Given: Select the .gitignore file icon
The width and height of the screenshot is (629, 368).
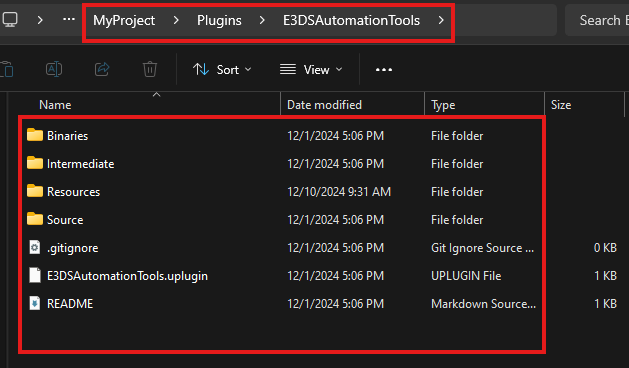Looking at the screenshot, I should 35,248.
